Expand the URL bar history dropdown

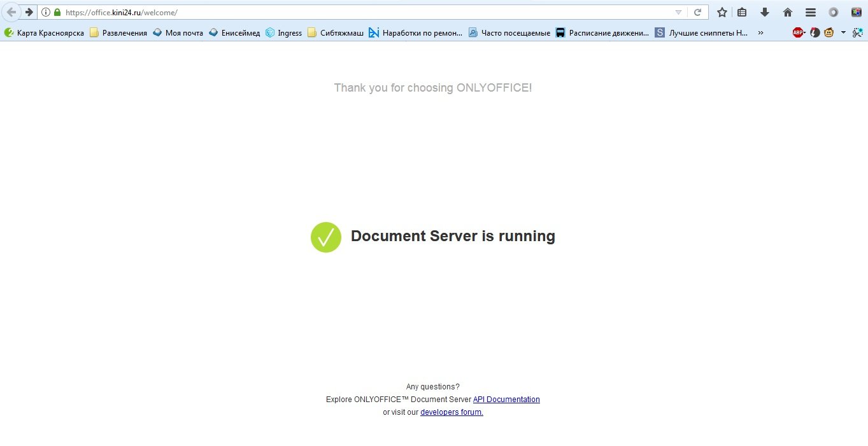[x=678, y=12]
